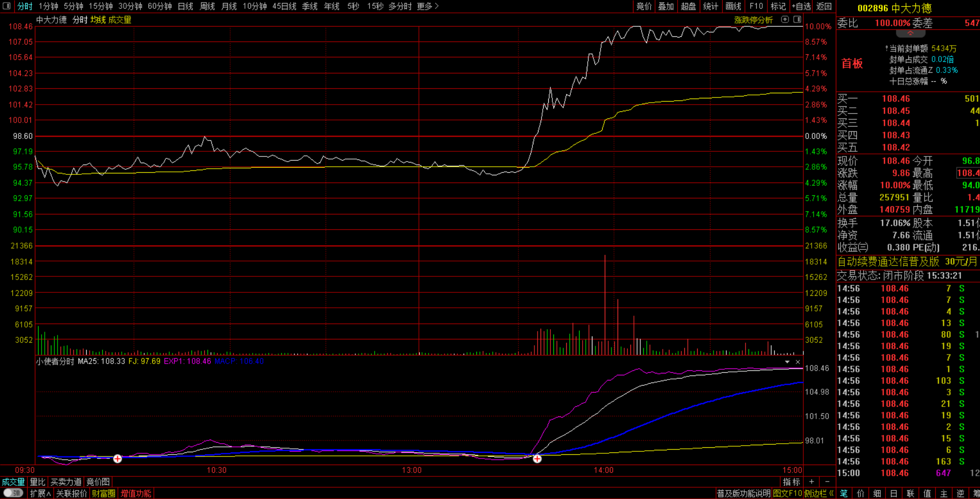Open 涨跌停分析 limit analysis link
980x499 pixels.
[x=754, y=20]
